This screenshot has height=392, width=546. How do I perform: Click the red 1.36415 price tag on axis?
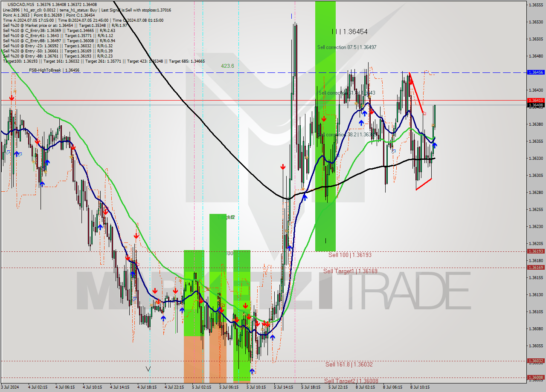[536, 100]
